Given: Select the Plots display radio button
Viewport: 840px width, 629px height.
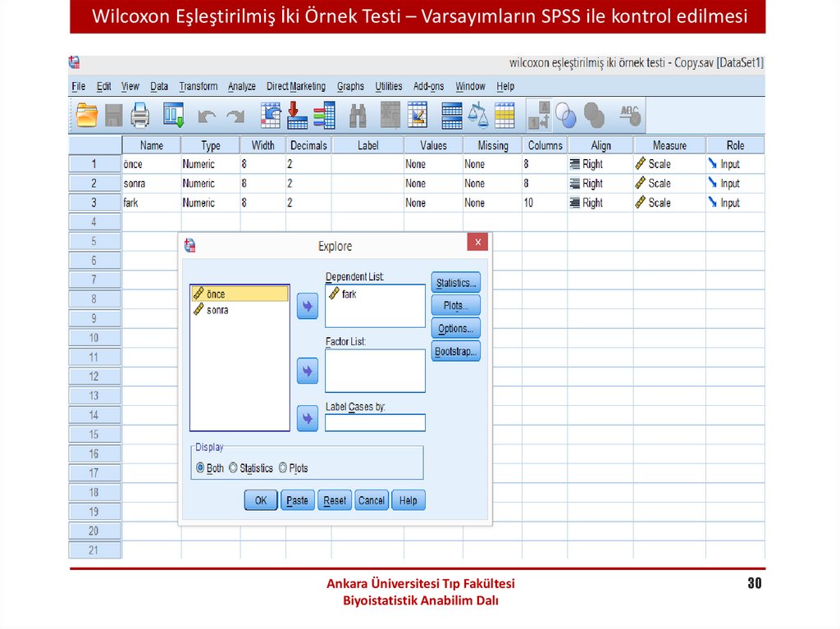Looking at the screenshot, I should point(283,467).
